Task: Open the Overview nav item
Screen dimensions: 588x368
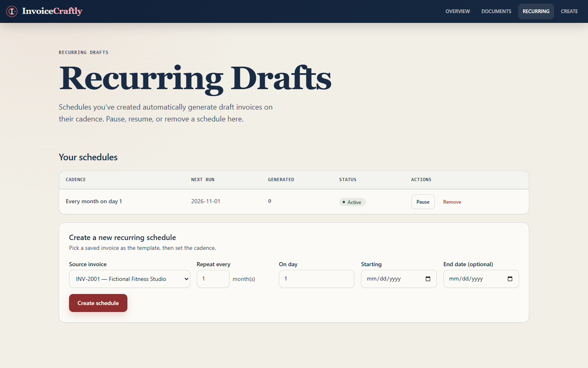Action: tap(458, 11)
